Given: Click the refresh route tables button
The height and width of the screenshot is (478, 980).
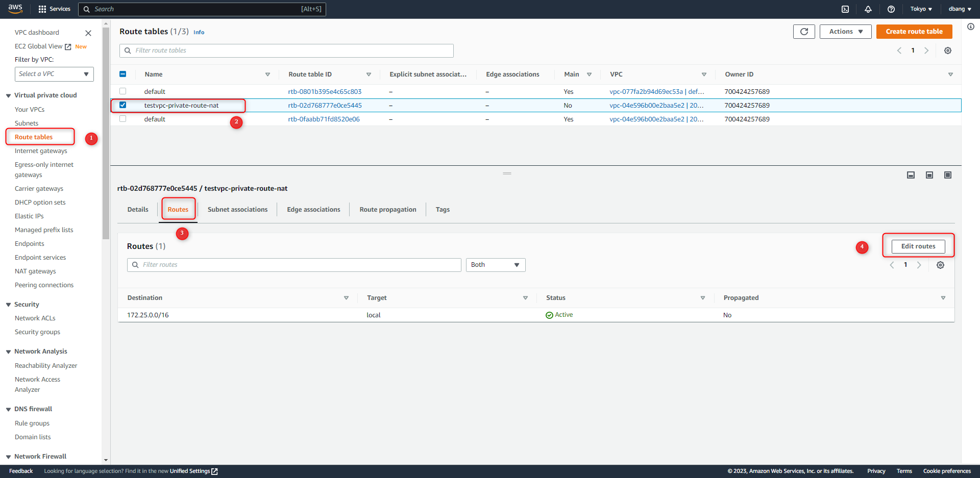Looking at the screenshot, I should click(804, 32).
